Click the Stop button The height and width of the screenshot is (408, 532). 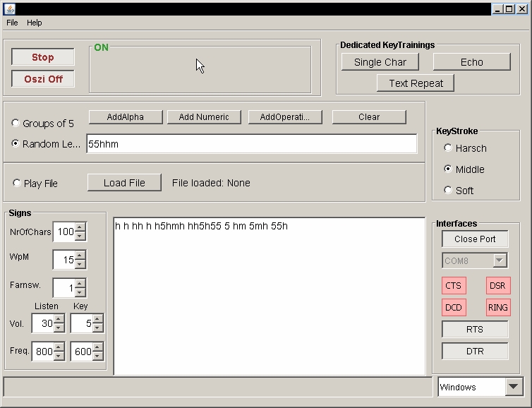(43, 57)
